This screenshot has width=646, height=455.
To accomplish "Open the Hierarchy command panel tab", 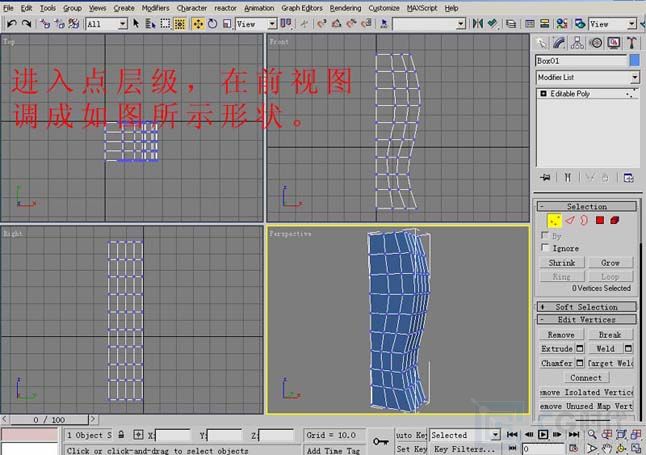I will [577, 43].
